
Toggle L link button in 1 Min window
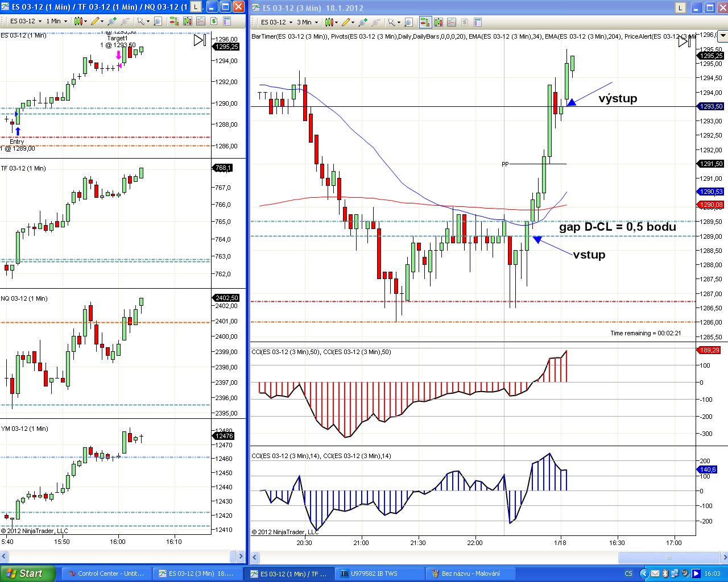click(x=196, y=7)
